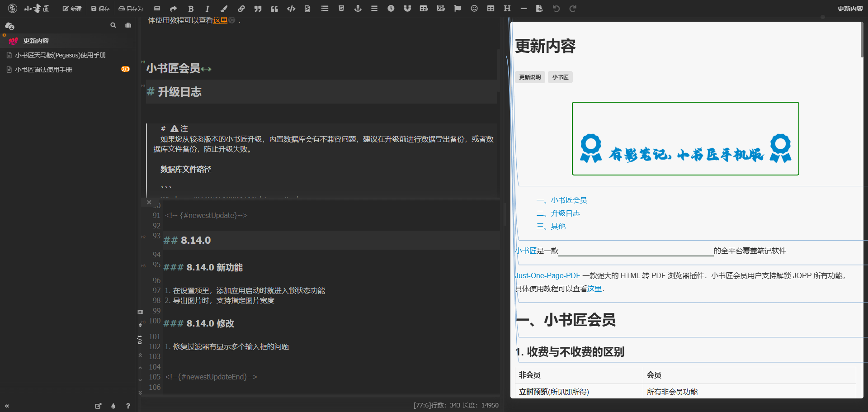The width and height of the screenshot is (868, 412).
Task: Click the 小书匠 link in the preview paragraph
Action: 526,251
